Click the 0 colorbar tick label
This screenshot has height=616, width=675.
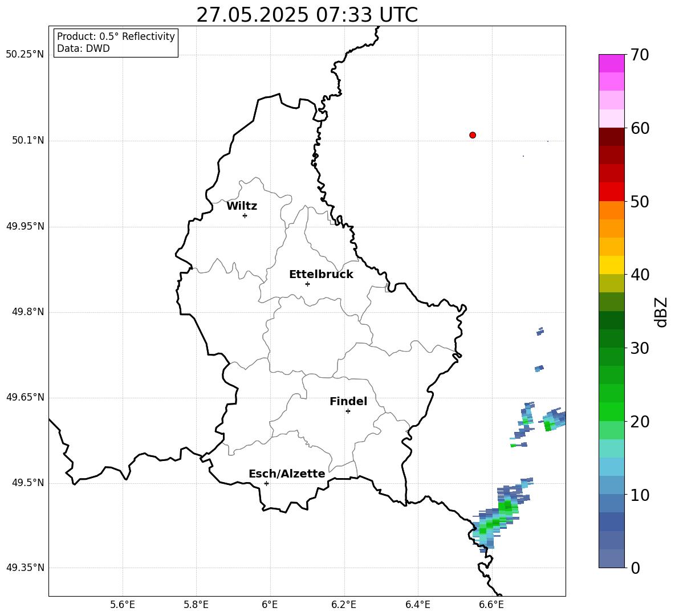point(635,568)
